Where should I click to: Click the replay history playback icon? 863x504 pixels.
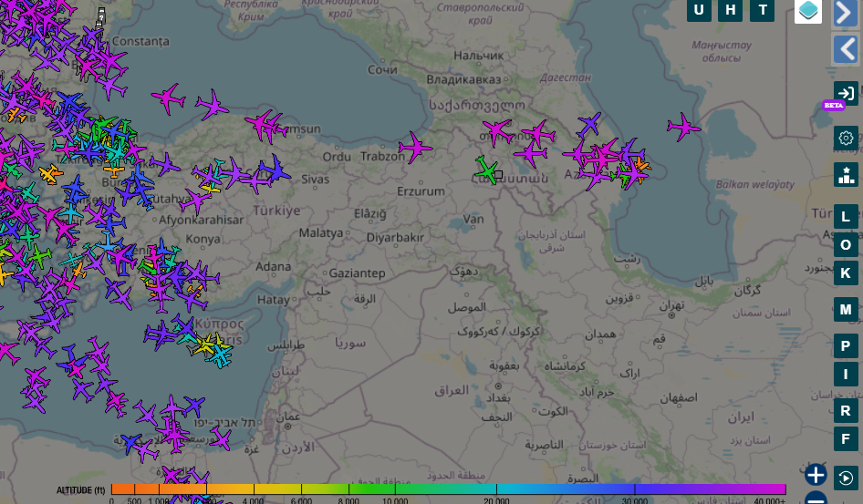pos(846,478)
